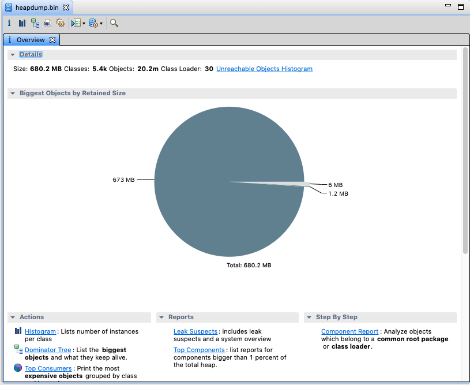Click the Classes 5.4k value

[x=100, y=69]
